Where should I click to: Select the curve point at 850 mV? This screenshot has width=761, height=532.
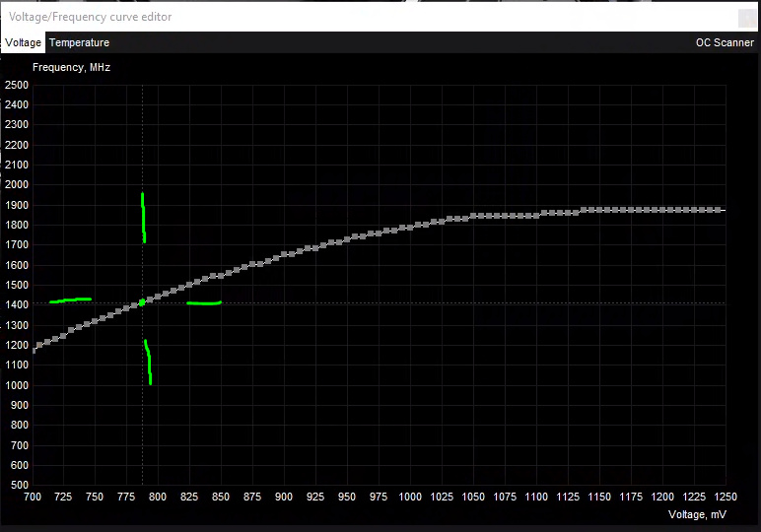coord(221,276)
